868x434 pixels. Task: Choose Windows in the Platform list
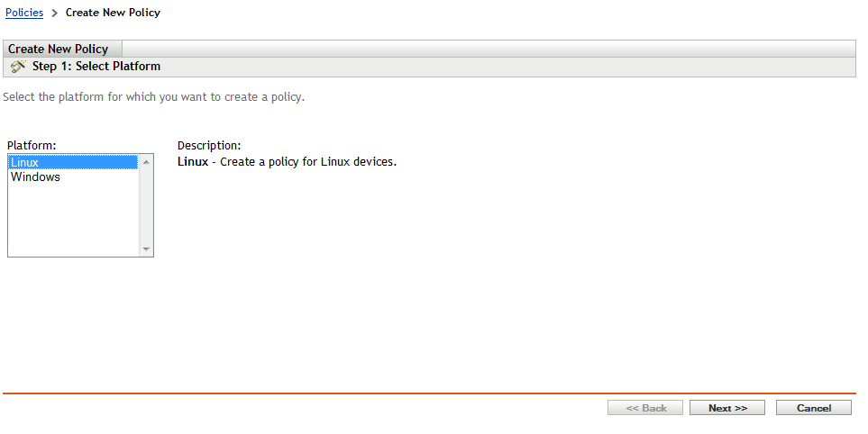tap(35, 177)
